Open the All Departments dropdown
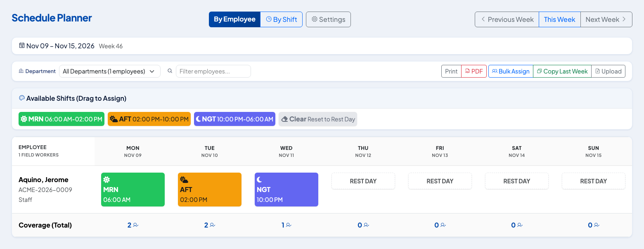The height and width of the screenshot is (249, 644). 110,71
